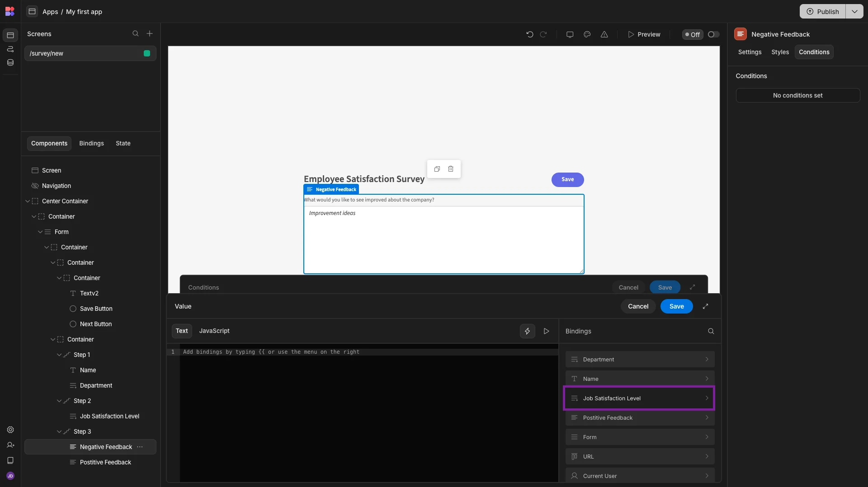Click the Apps breadcrumb link

tap(50, 12)
